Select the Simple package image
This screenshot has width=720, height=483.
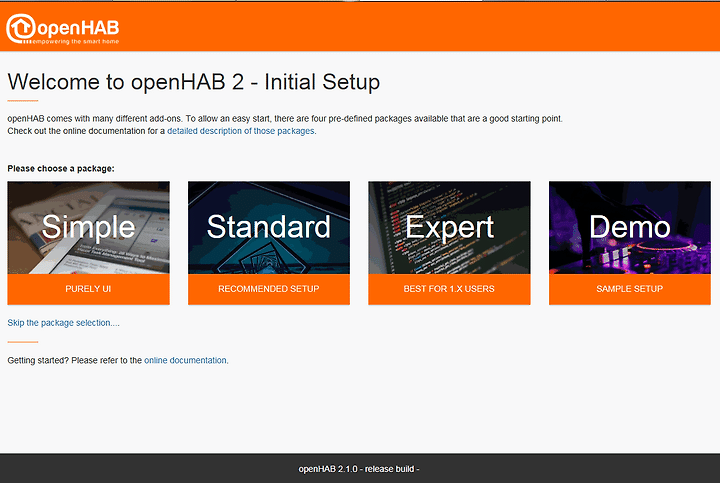tap(88, 228)
